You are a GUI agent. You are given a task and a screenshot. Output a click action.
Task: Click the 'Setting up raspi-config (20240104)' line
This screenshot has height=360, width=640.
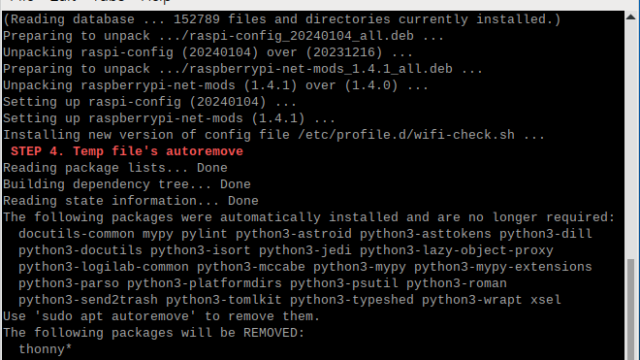pos(150,102)
